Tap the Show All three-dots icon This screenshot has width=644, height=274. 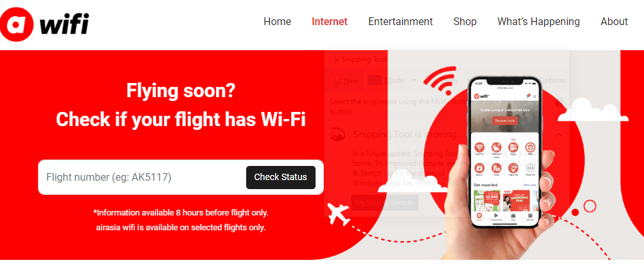pyautogui.click(x=530, y=168)
